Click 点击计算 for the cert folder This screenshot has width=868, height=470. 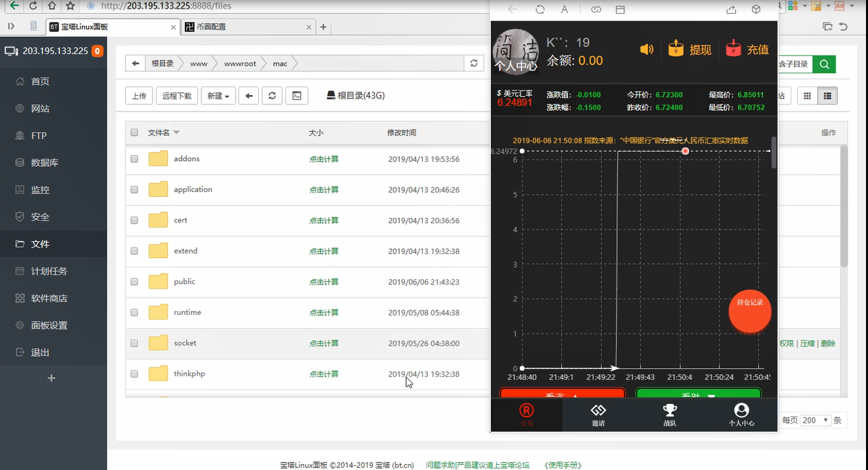coord(324,220)
